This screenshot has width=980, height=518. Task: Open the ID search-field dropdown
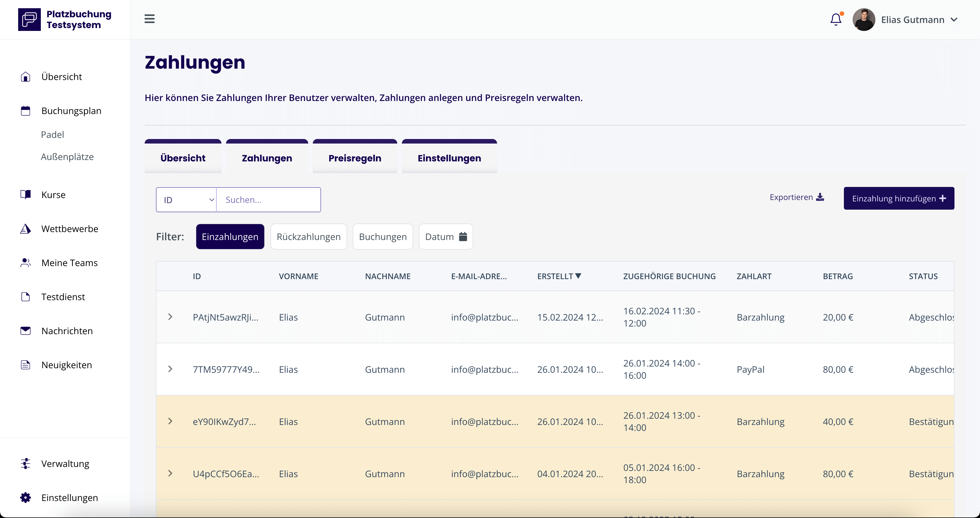point(186,199)
